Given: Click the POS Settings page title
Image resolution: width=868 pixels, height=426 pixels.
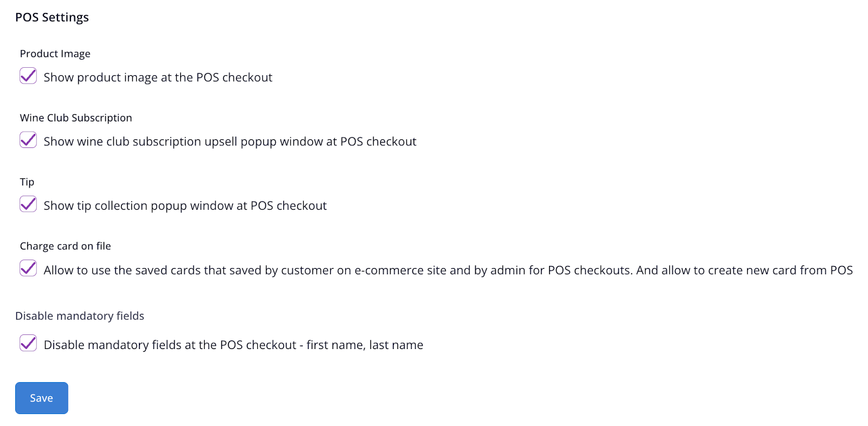Looking at the screenshot, I should (52, 17).
